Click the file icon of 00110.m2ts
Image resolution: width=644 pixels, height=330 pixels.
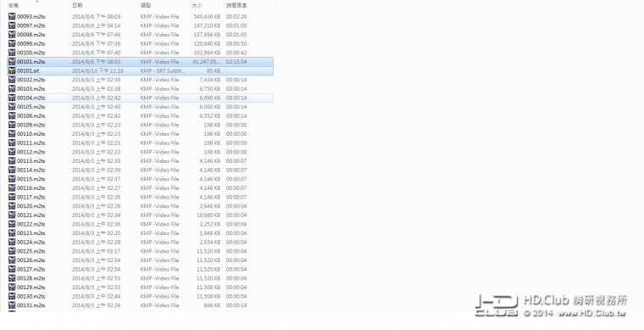(12, 134)
